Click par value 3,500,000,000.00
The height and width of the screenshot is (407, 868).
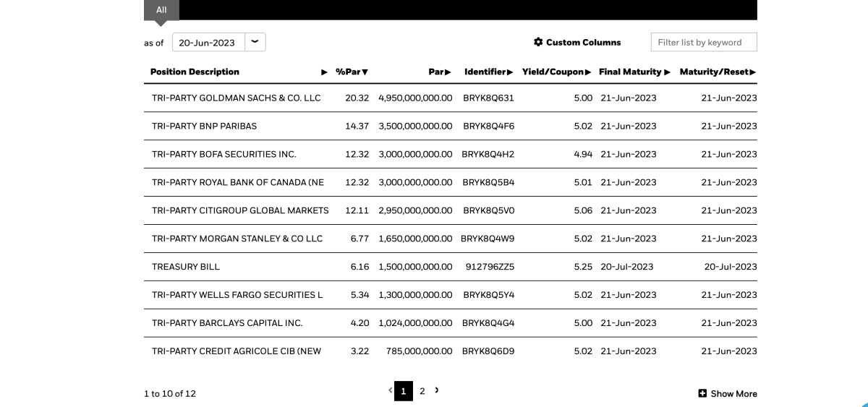pyautogui.click(x=415, y=126)
